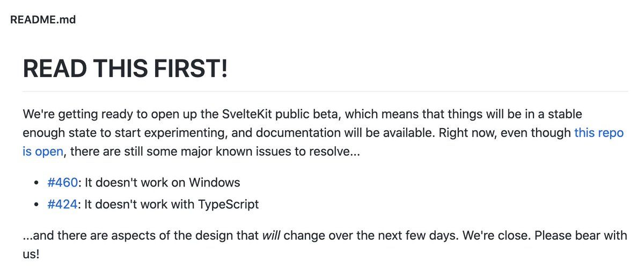This screenshot has height=277, width=644.
Task: Click the bullet dot before #424
Action: coord(36,205)
